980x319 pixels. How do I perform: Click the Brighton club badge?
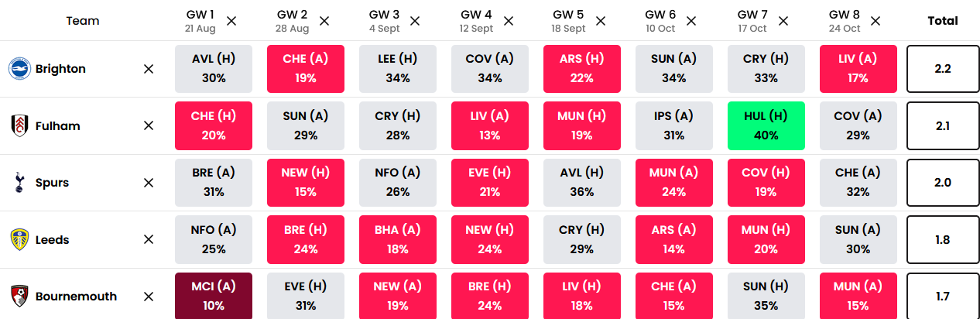click(x=19, y=69)
